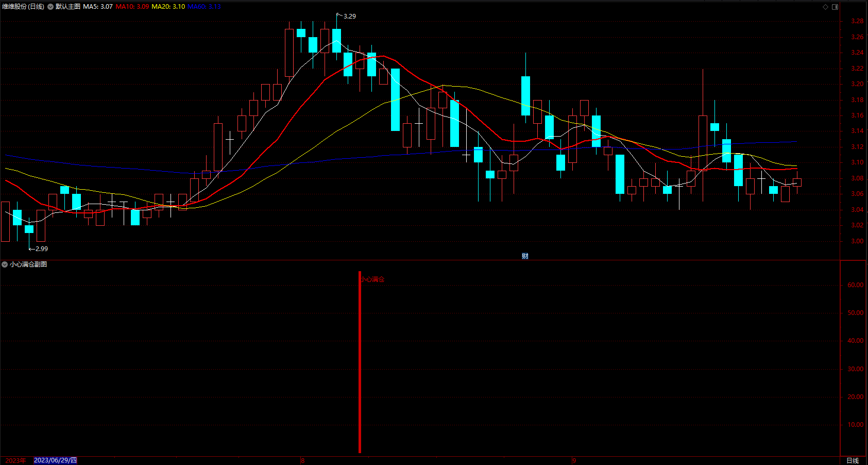This screenshot has height=465, width=868.
Task: Click the 日线 period button at bottom-right
Action: click(853, 461)
